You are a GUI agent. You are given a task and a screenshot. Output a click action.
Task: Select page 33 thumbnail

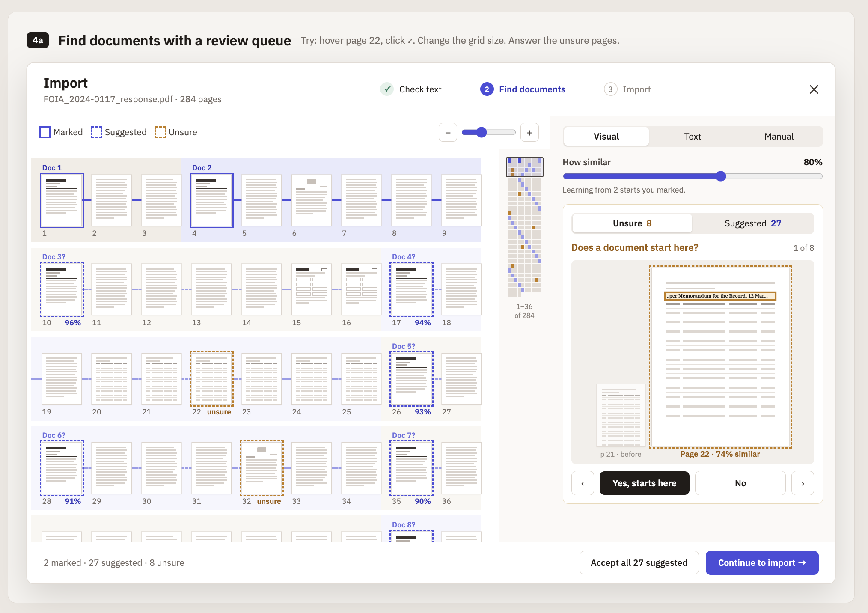pyautogui.click(x=312, y=468)
